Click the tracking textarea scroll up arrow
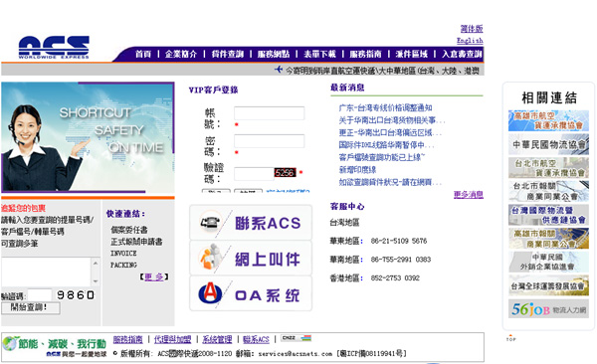Screen dimensions: 597x364 96,264
